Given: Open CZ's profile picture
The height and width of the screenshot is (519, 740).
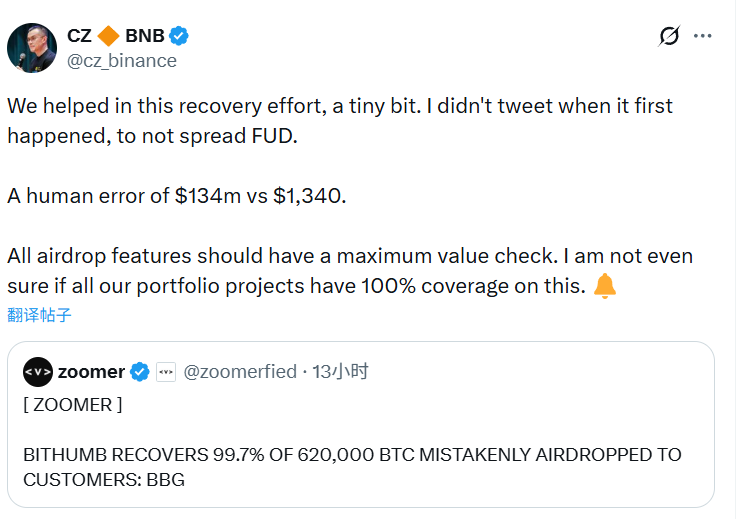Looking at the screenshot, I should [31, 47].
